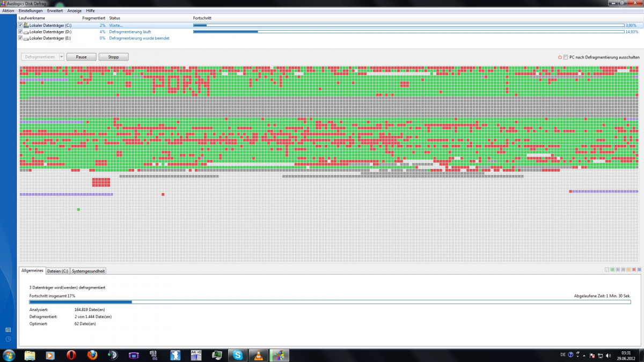This screenshot has height=362, width=644.
Task: Select the drive C: system disk icon
Action: [26, 25]
